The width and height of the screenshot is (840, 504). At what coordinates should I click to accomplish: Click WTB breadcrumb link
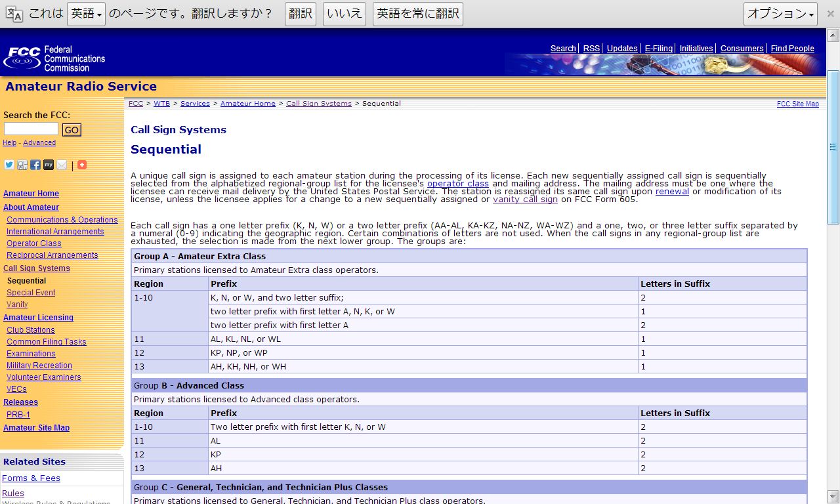161,104
